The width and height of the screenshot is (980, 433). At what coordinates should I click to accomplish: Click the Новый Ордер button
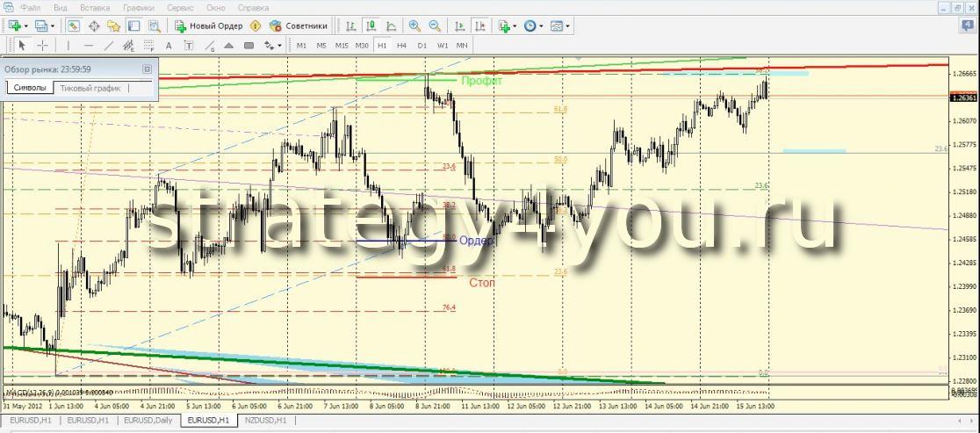[x=210, y=26]
